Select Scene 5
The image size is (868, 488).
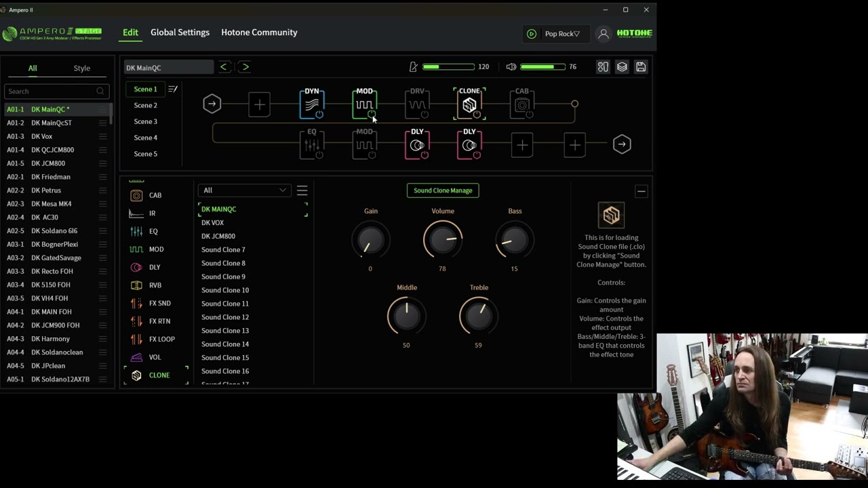(145, 154)
